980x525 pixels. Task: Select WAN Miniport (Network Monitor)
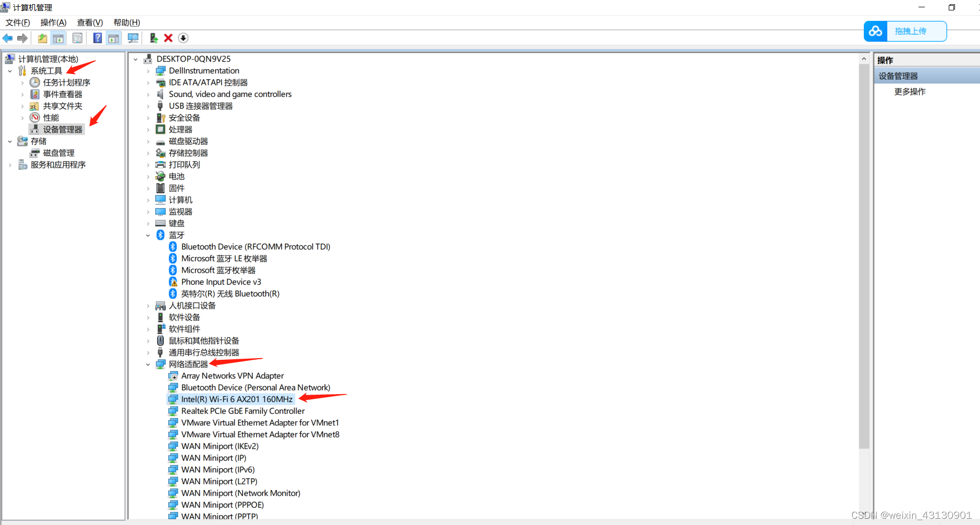click(241, 493)
